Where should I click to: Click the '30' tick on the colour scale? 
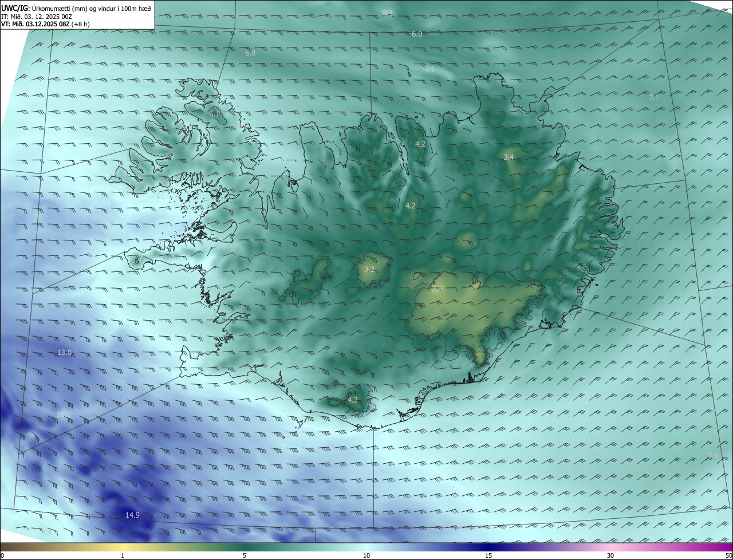point(610,556)
